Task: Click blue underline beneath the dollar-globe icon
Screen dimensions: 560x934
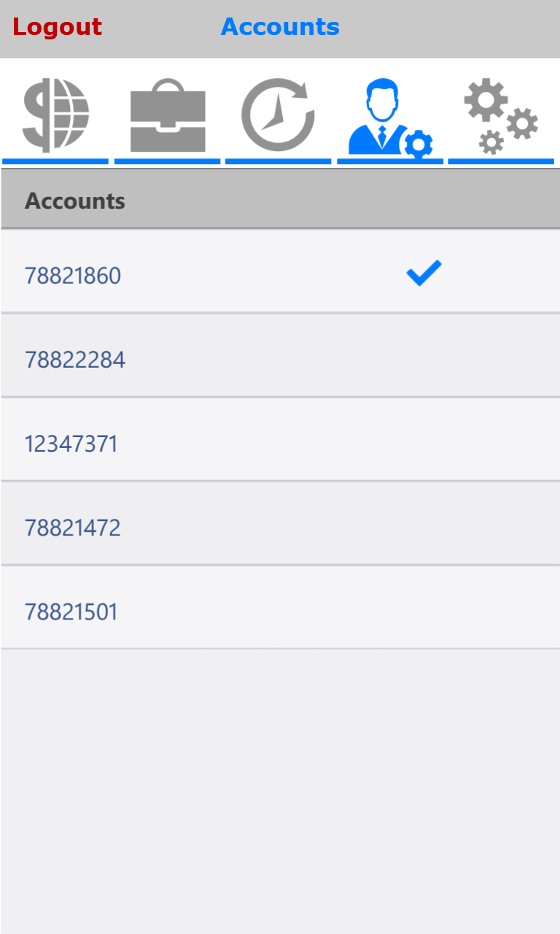Action: pos(55,161)
